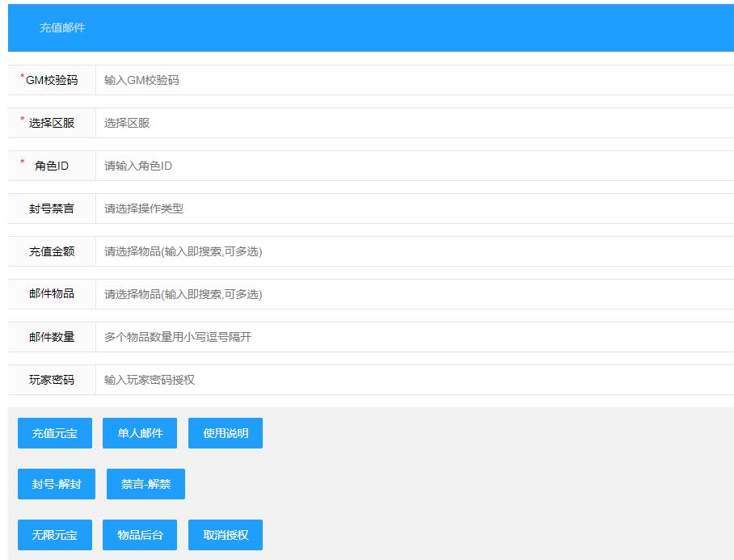Open 使用说明 instructions
Viewport: 734px width, 560px height.
pyautogui.click(x=226, y=433)
